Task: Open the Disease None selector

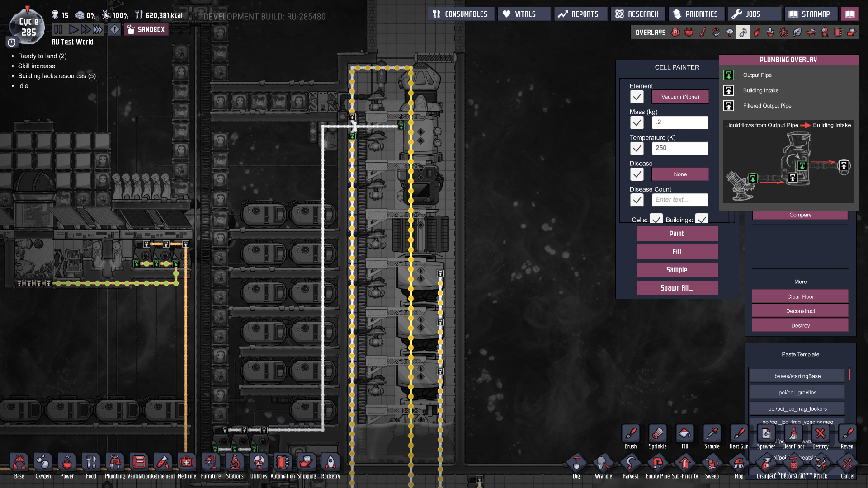Action: click(680, 174)
